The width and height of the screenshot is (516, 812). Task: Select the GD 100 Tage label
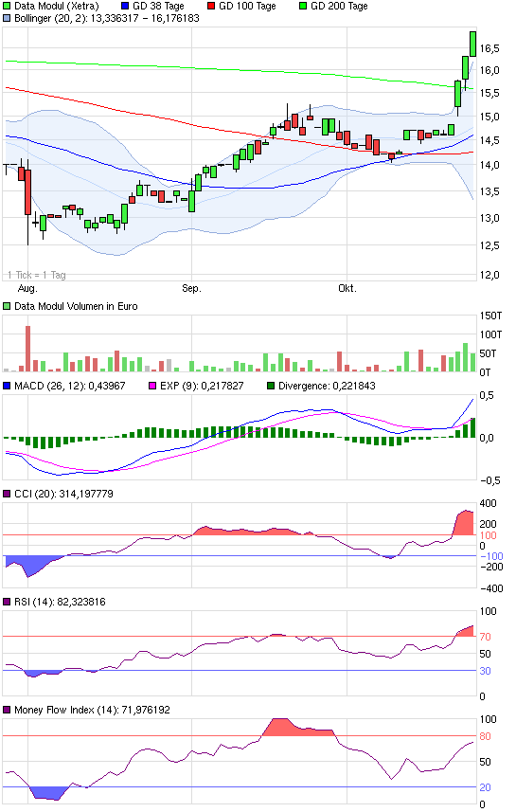click(x=247, y=7)
